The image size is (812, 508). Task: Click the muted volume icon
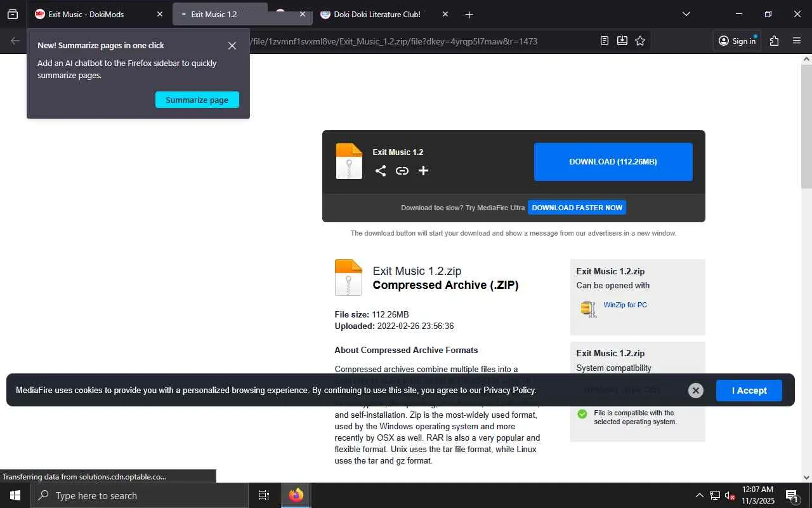pos(730,495)
